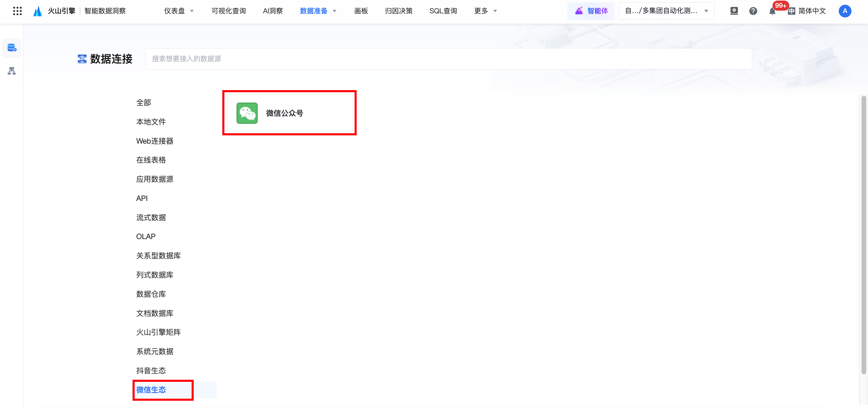This screenshot has width=868, height=409.
Task: Open the project selector dropdown
Action: pyautogui.click(x=666, y=11)
